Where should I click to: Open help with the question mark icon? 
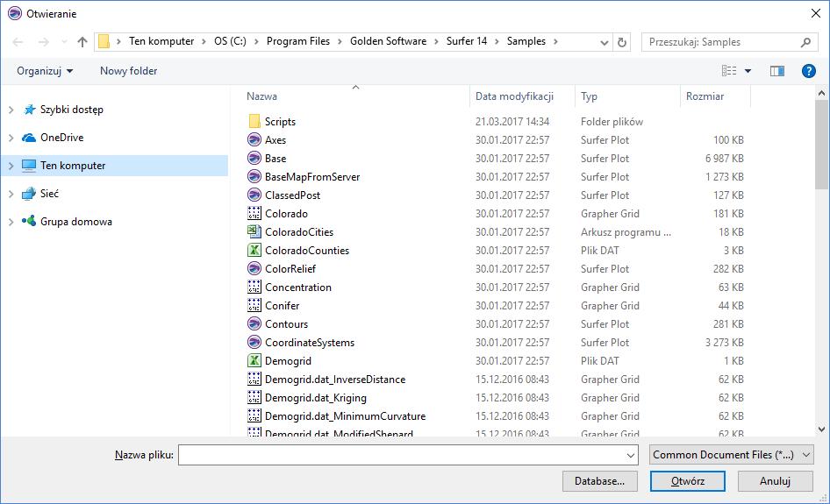pos(808,71)
